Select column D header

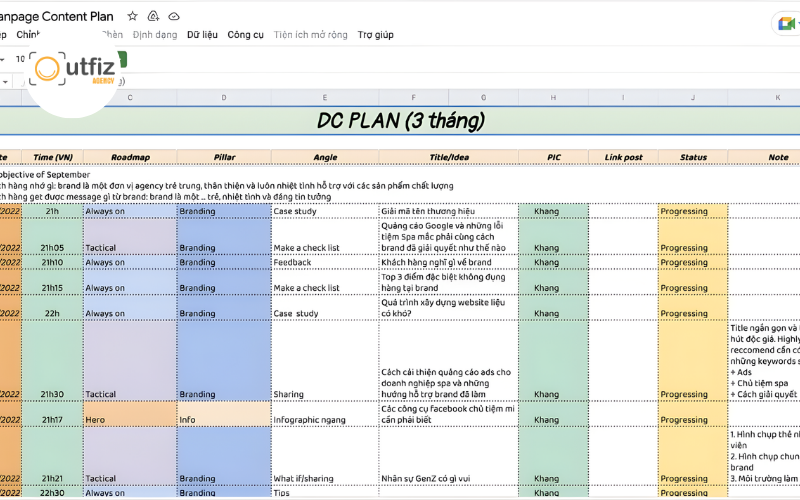pyautogui.click(x=224, y=97)
